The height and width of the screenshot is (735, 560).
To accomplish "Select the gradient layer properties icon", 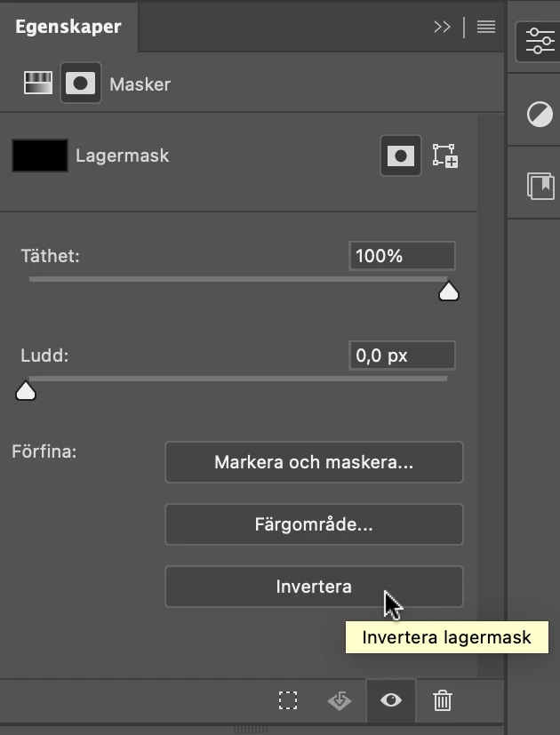I will [x=38, y=83].
